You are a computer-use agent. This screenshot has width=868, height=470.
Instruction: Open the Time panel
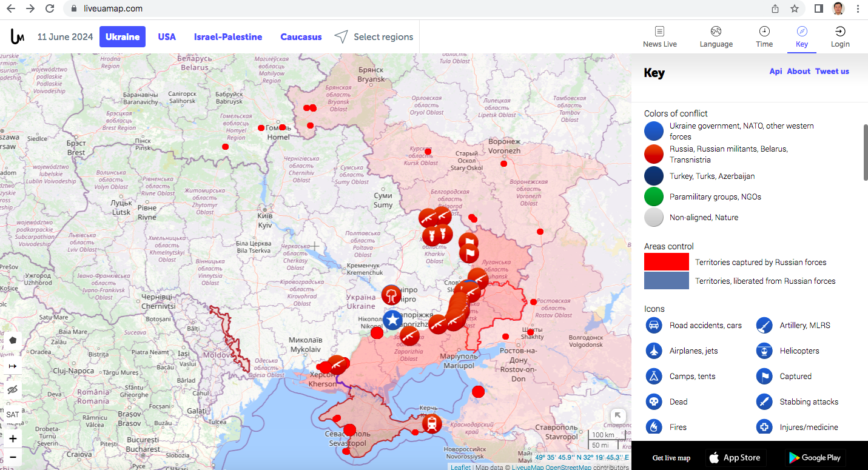764,36
